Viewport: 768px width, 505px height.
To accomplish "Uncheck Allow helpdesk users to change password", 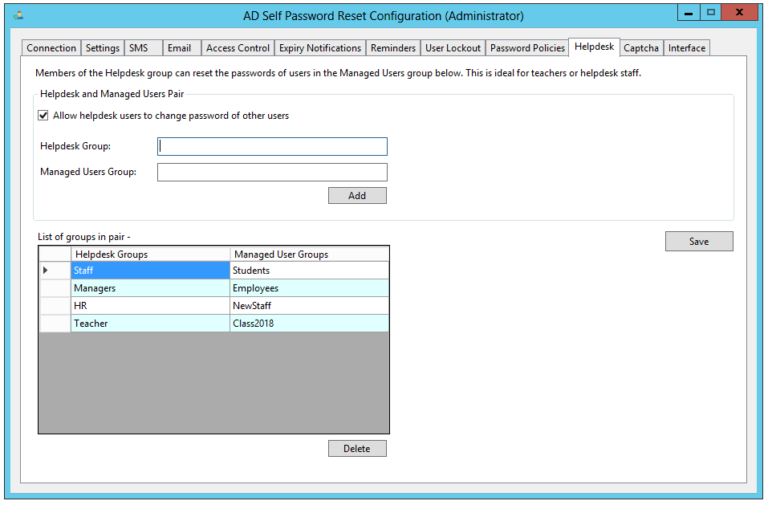I will click(x=43, y=116).
